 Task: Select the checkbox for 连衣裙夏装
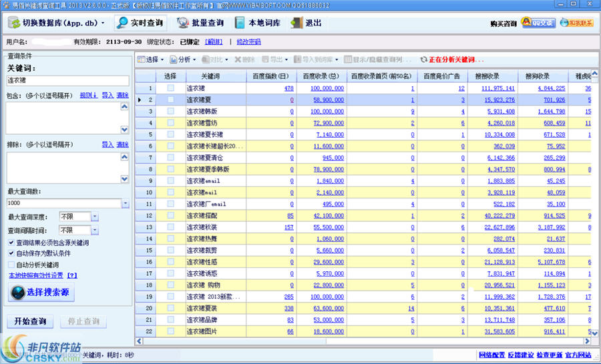click(x=170, y=308)
